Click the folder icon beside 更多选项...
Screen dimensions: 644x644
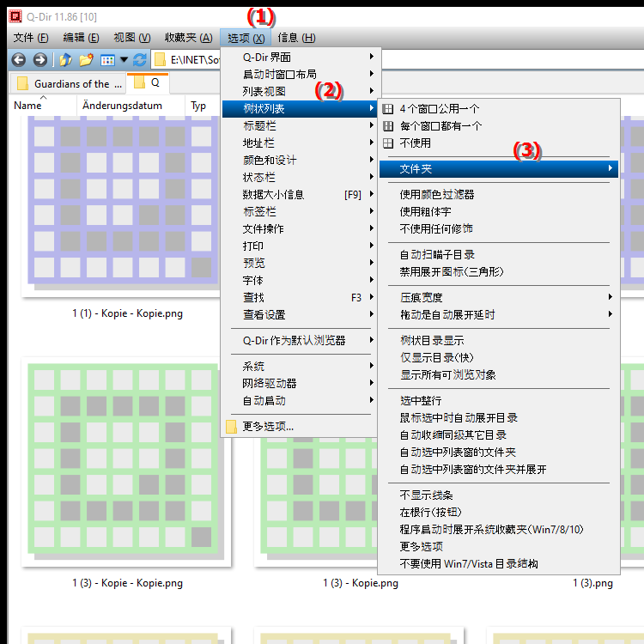tap(232, 426)
